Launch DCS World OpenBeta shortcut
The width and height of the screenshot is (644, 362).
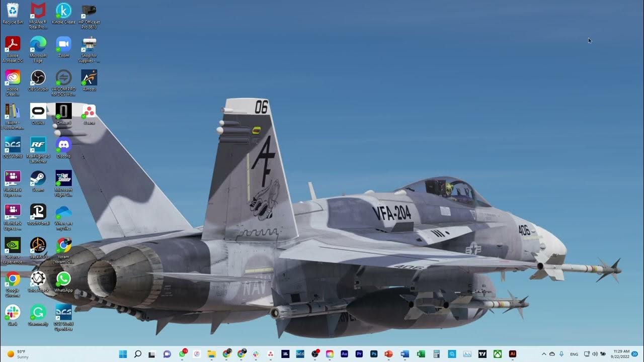point(63,318)
